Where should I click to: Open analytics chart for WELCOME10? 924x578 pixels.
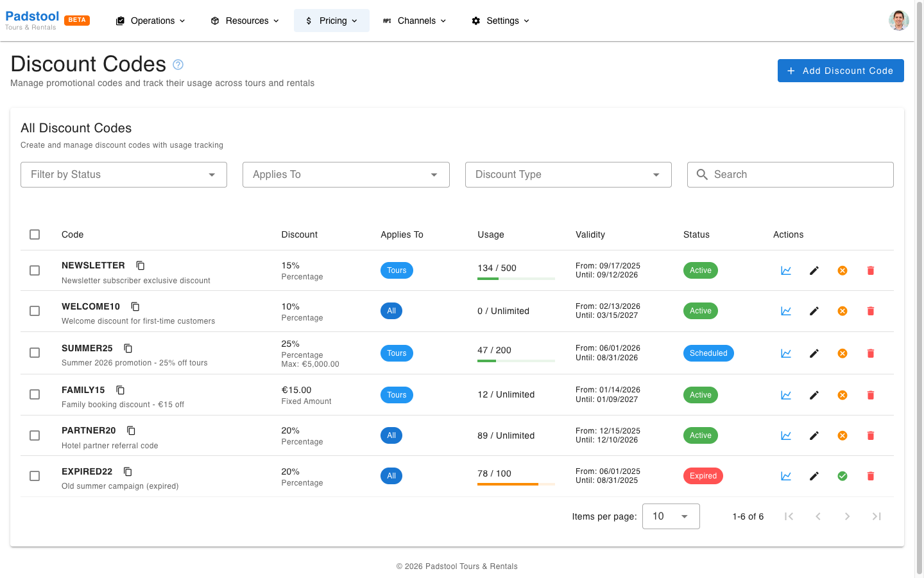click(786, 311)
